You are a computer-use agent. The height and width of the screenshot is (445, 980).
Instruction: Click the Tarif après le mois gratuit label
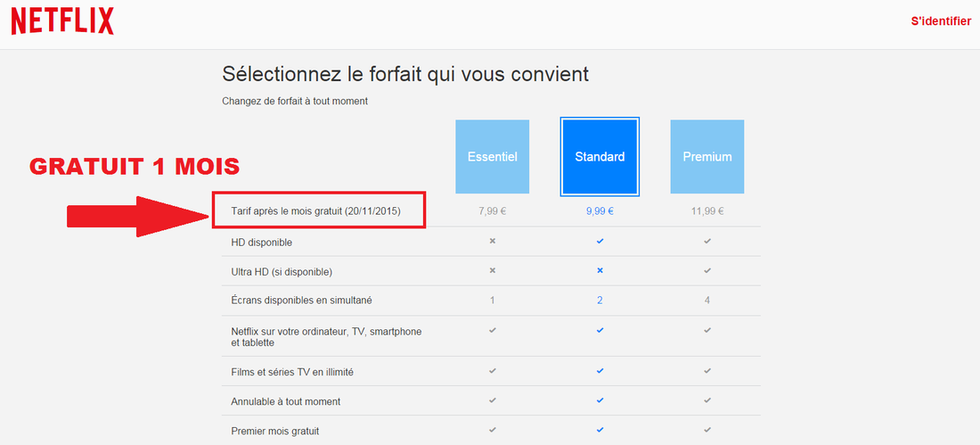pos(315,212)
